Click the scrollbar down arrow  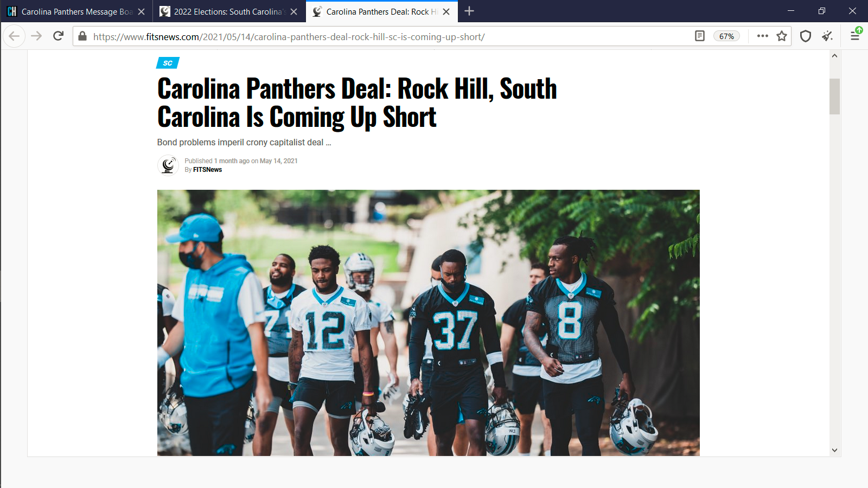click(x=834, y=450)
